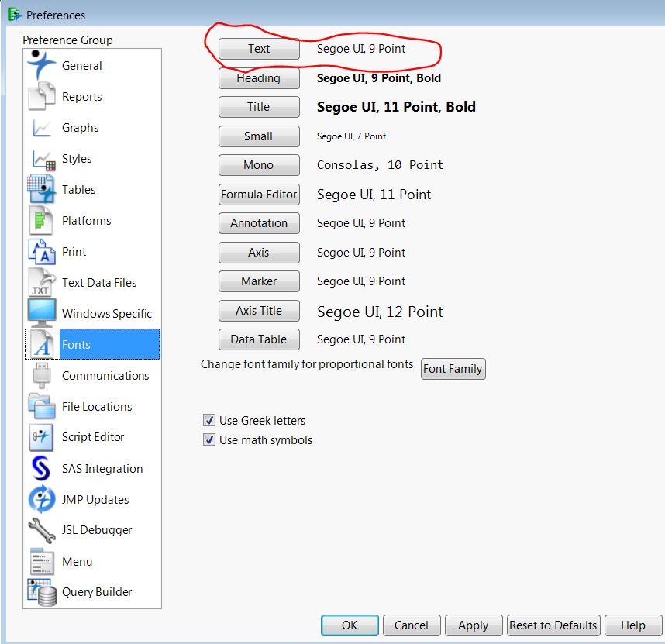
Task: Click the Print preferences icon
Action: (x=40, y=251)
